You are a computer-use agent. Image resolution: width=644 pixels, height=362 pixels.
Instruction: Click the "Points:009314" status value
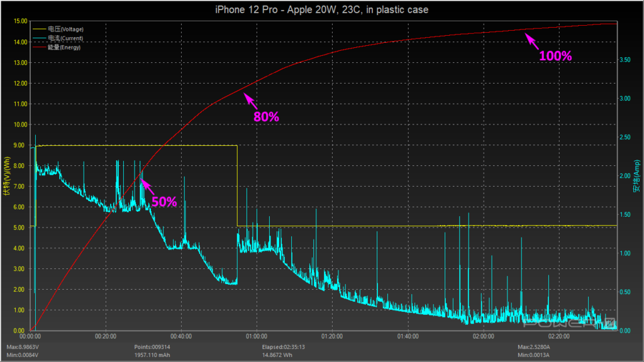coord(152,347)
